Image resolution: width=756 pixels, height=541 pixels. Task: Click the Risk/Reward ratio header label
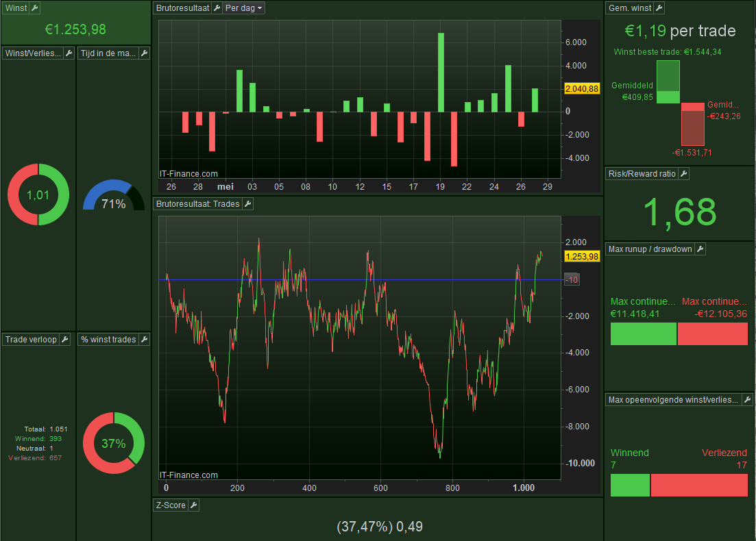tap(642, 173)
